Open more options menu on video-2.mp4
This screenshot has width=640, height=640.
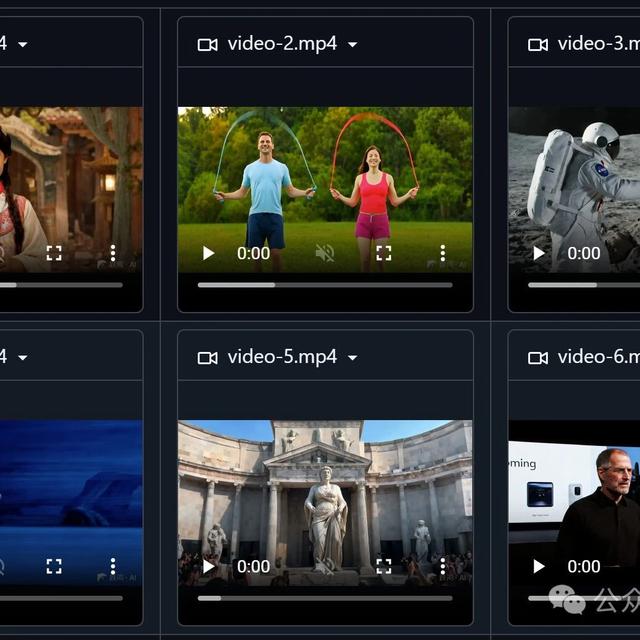click(x=442, y=253)
